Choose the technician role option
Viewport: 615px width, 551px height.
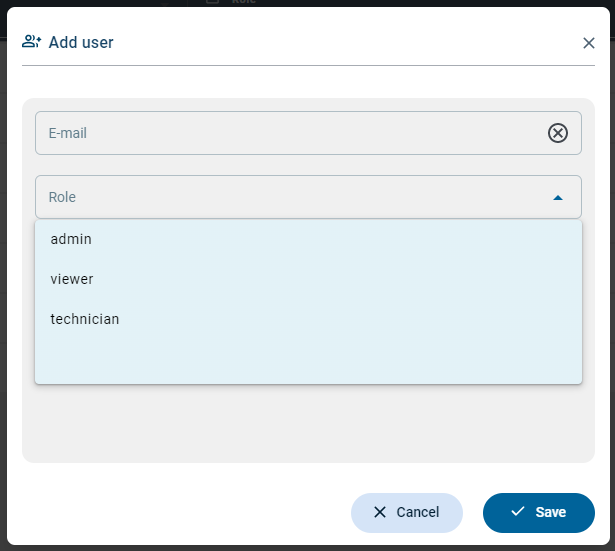(308, 319)
